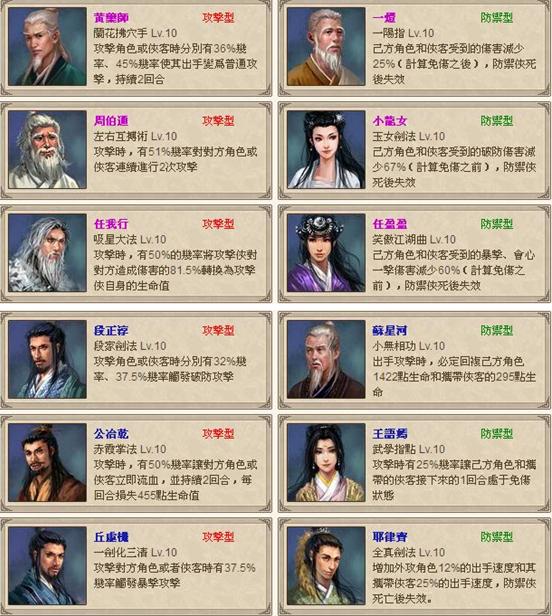Click the 吸星大法 Lv.10 skill text
Screen dimensions: 552x616
(130, 240)
